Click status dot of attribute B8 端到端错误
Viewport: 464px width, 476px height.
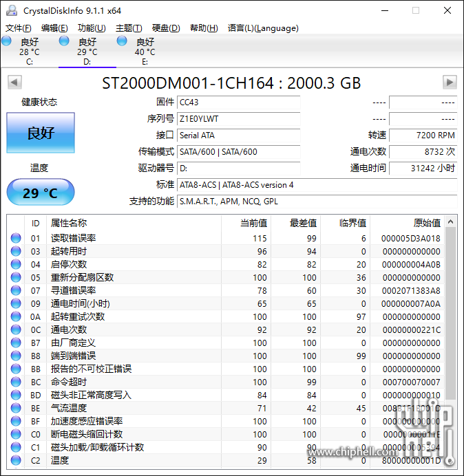click(16, 356)
